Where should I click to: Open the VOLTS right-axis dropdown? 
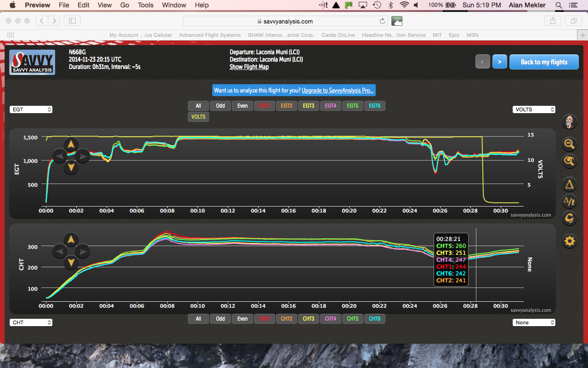coord(534,109)
